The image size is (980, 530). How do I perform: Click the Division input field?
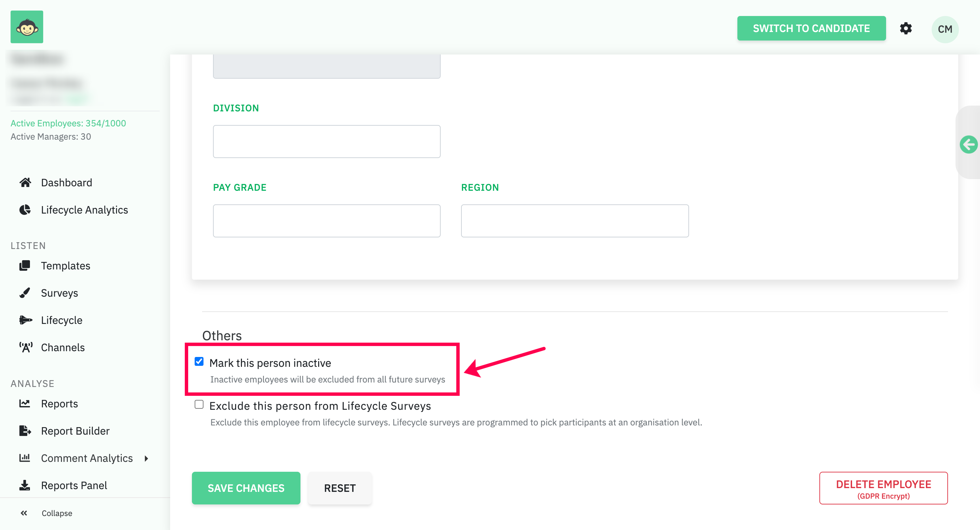point(326,142)
